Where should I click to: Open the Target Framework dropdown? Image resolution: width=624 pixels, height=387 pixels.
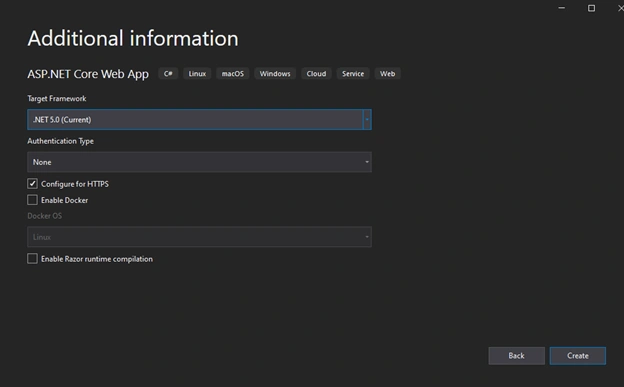(x=199, y=119)
